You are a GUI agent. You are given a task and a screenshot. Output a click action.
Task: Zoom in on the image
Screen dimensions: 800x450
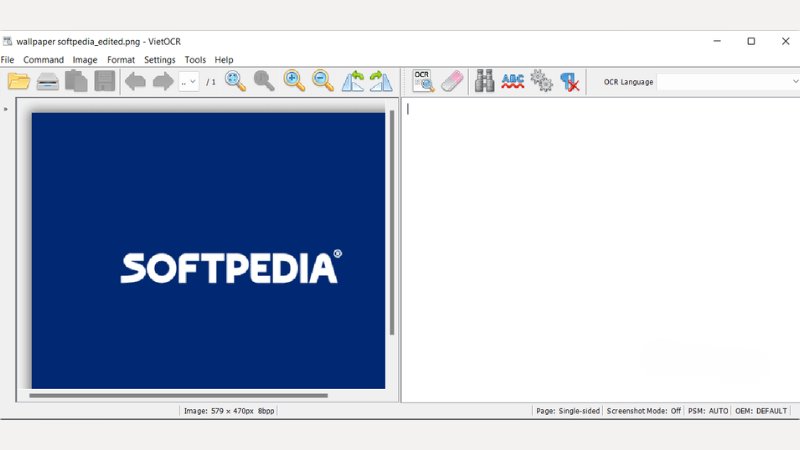click(294, 81)
